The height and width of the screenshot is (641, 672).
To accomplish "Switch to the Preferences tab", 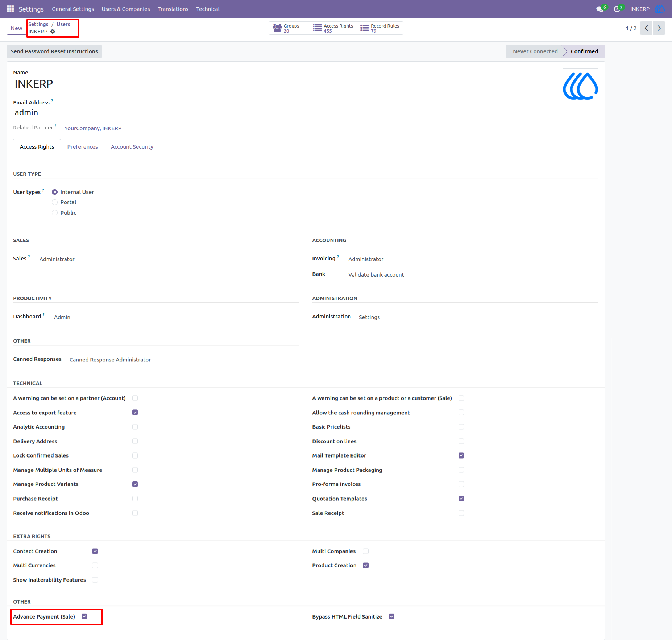I will (82, 147).
